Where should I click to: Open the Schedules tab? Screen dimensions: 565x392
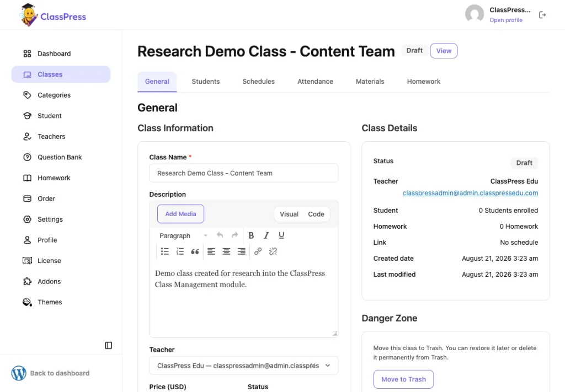click(x=258, y=82)
